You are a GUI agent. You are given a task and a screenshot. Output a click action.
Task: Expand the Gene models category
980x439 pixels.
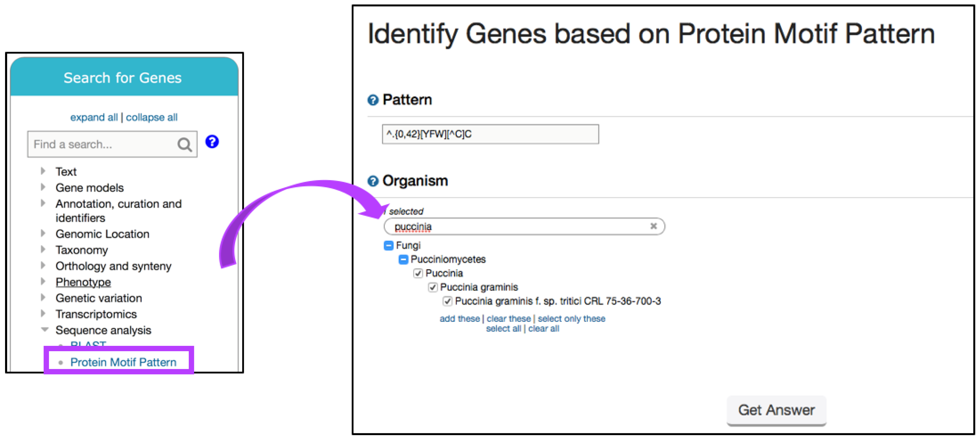(x=43, y=187)
